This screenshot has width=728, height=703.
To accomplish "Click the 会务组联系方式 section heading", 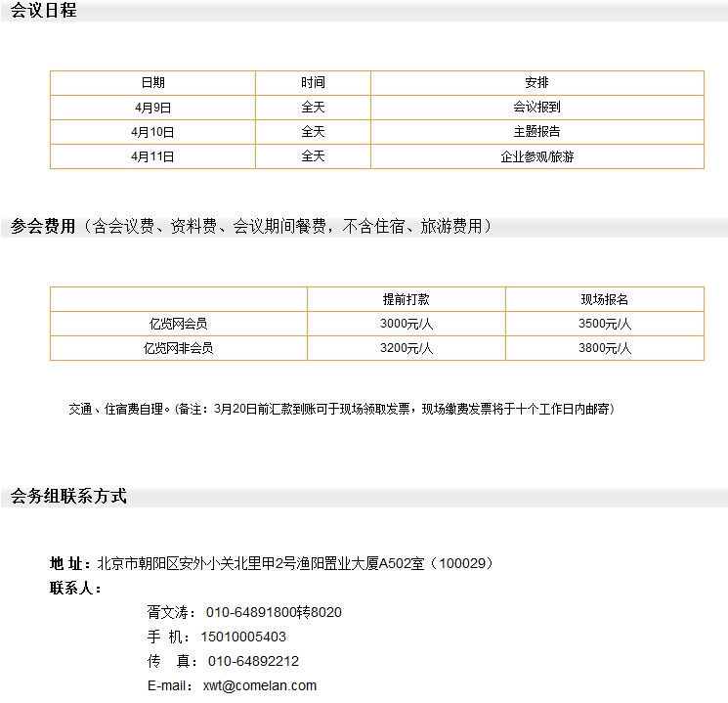I will pyautogui.click(x=68, y=497).
